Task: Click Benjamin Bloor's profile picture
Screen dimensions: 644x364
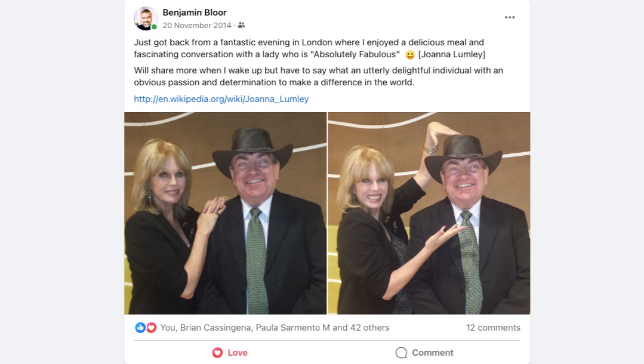Action: tap(145, 18)
